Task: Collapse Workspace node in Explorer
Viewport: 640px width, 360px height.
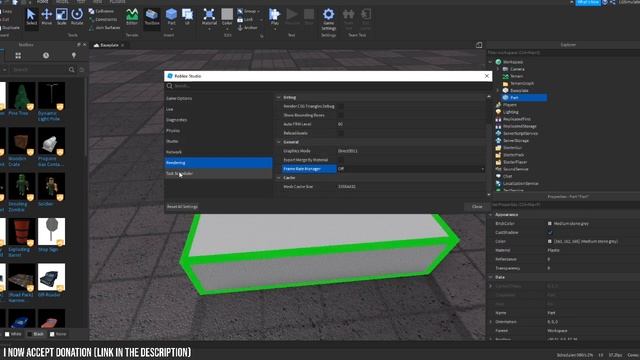Action: [490, 62]
